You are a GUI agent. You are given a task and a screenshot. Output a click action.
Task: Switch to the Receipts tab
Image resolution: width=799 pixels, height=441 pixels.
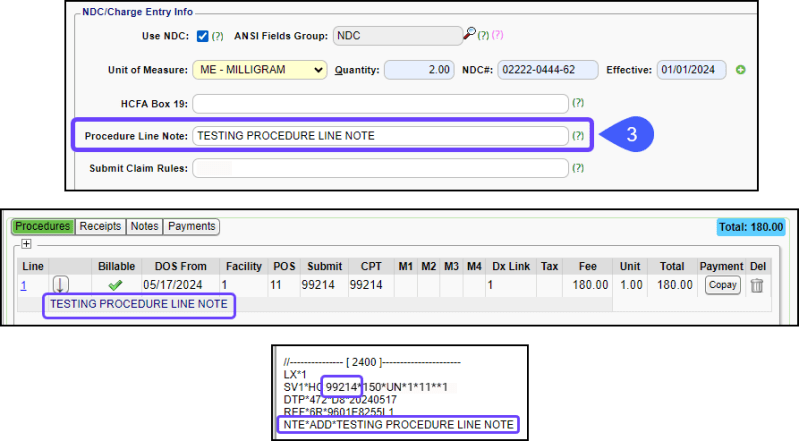(x=100, y=226)
